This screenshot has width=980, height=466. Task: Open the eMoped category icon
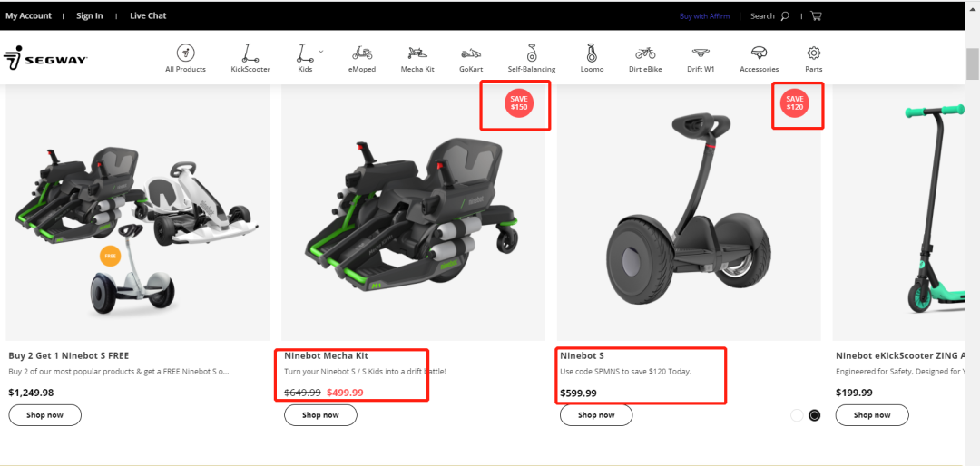click(362, 53)
